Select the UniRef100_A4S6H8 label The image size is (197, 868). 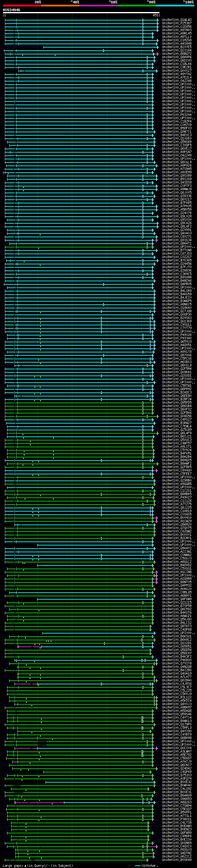[177, 43]
